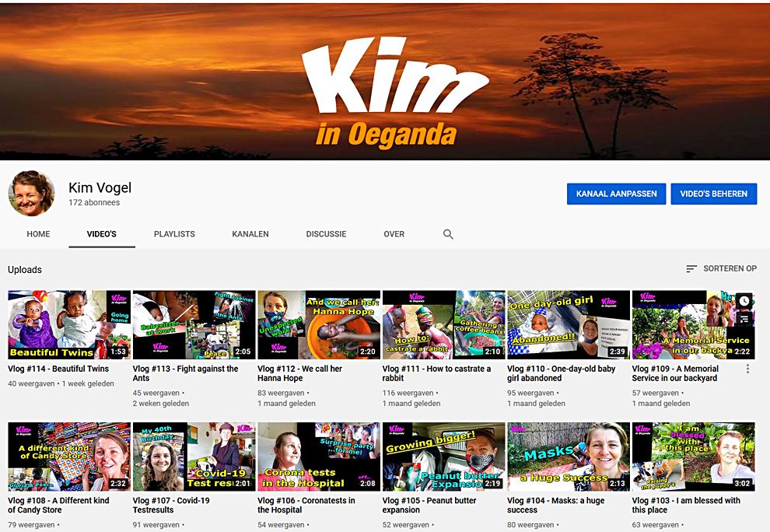This screenshot has width=770, height=532.
Task: Click '40 weergaven • 1 week geleden' text
Action: pos(61,383)
